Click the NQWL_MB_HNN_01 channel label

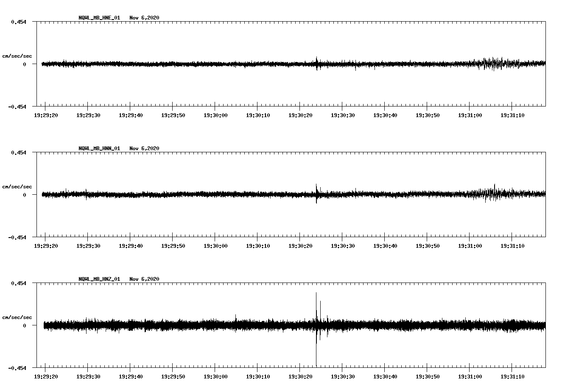click(x=98, y=148)
